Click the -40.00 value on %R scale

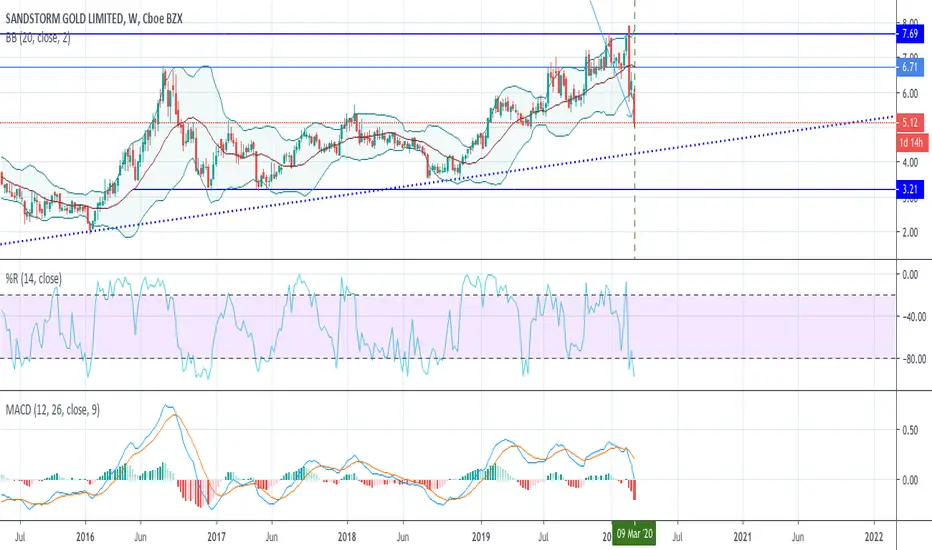(914, 317)
